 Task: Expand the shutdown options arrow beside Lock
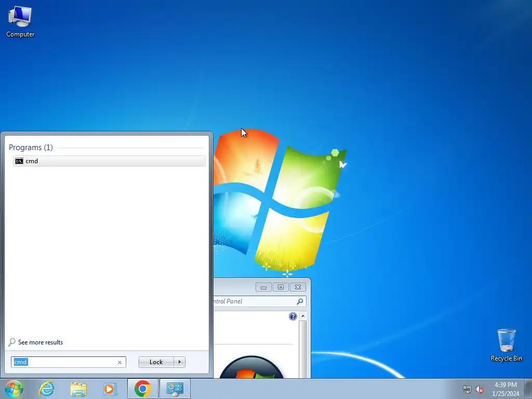(179, 362)
